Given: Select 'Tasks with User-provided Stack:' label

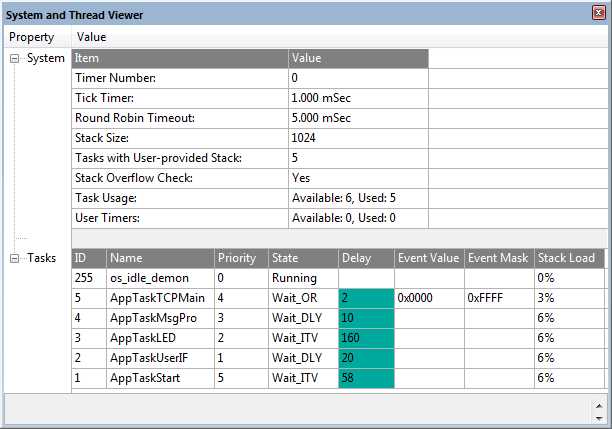Looking at the screenshot, I should (x=158, y=158).
